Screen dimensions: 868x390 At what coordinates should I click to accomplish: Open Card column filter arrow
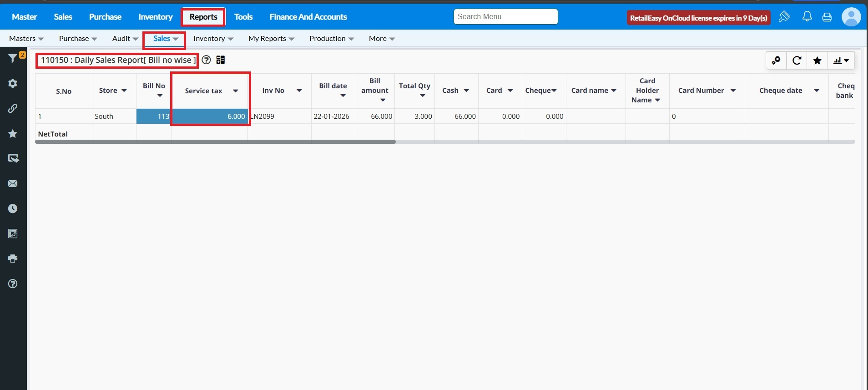(510, 91)
